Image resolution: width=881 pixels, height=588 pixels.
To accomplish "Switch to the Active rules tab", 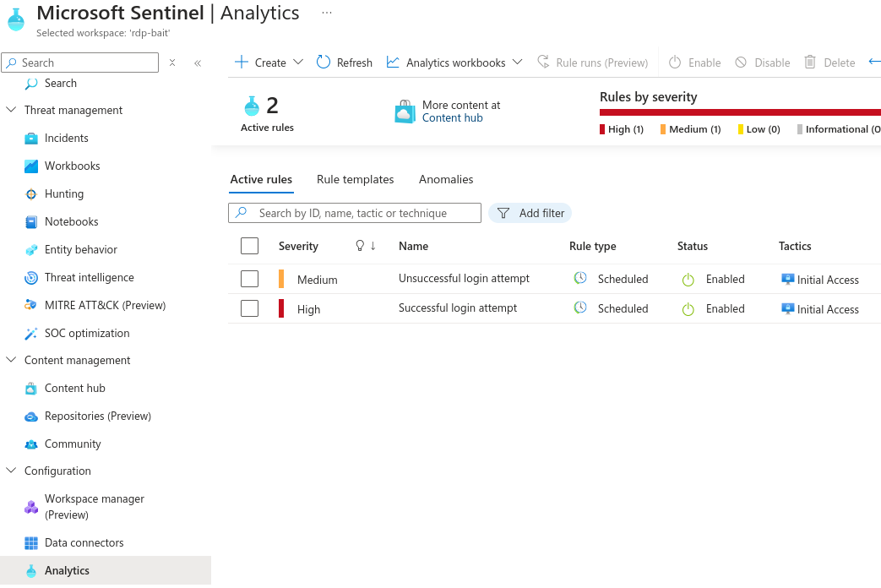I will pos(261,179).
